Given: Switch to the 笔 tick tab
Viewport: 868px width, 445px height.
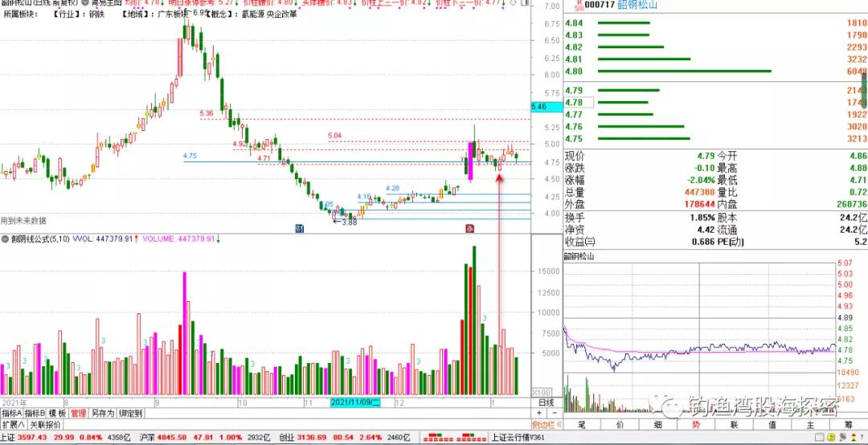Looking at the screenshot, I should point(582,425).
